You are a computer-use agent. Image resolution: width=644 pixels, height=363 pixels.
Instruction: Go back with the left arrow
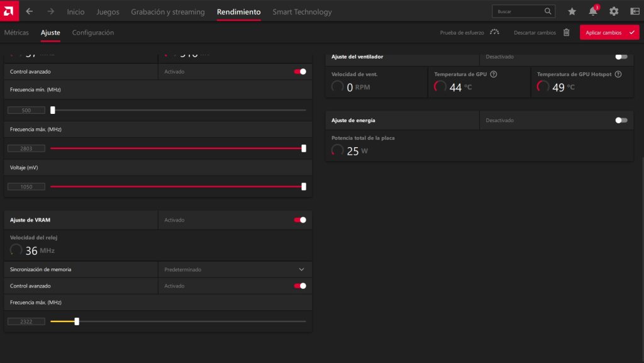coord(29,11)
